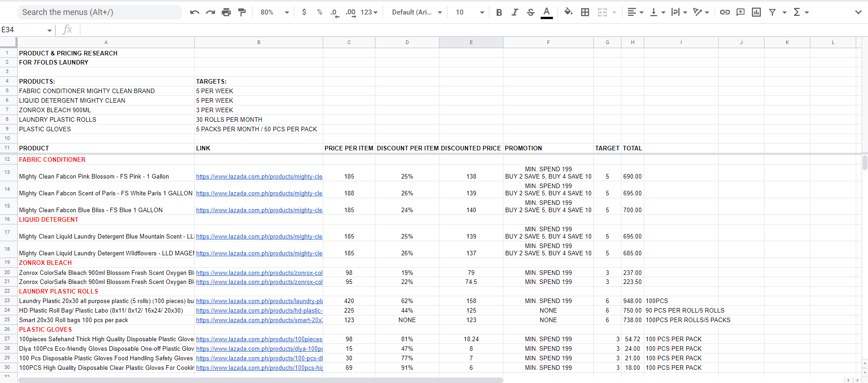Create a filter
The width and height of the screenshot is (868, 383).
pyautogui.click(x=772, y=12)
